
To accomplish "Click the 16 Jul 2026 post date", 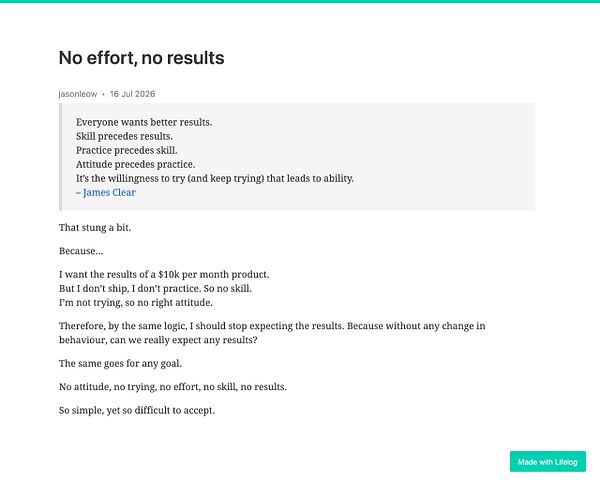I will coord(132,94).
